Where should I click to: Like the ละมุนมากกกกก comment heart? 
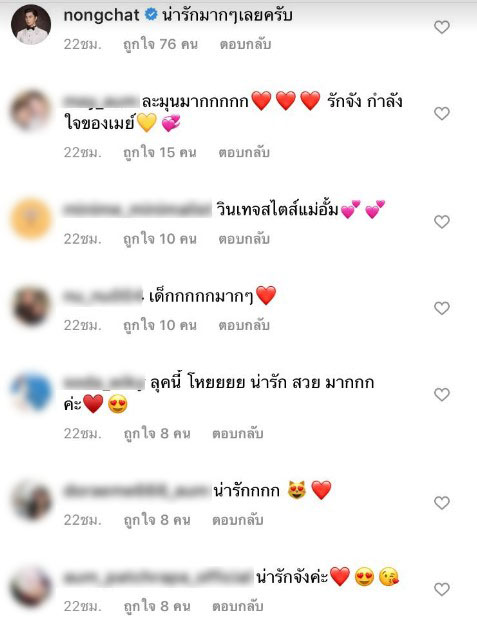(442, 113)
